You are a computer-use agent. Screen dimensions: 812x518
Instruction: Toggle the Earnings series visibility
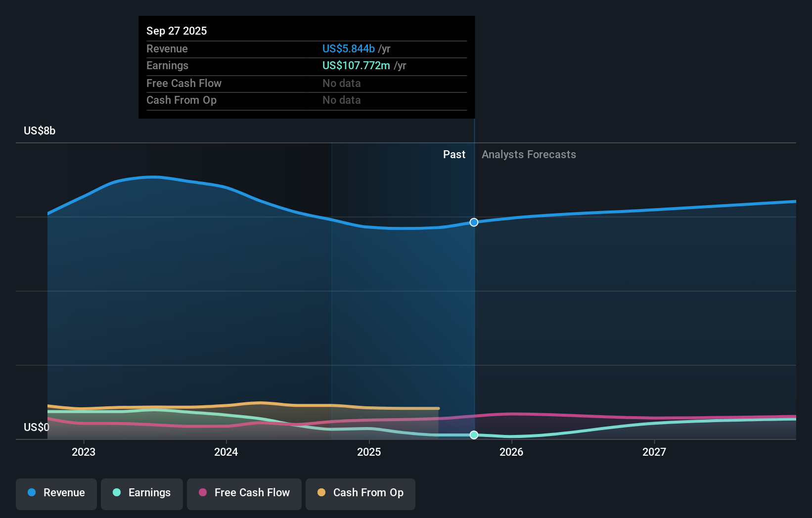point(141,494)
